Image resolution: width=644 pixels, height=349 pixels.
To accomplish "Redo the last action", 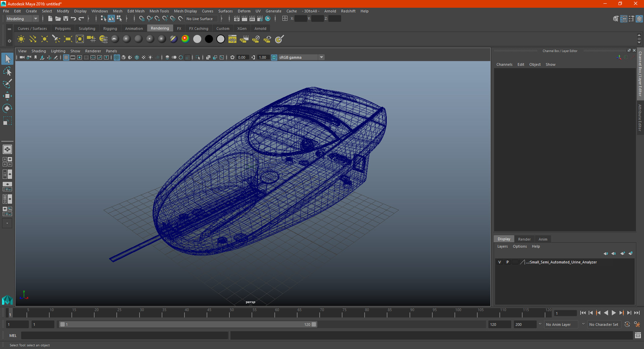I will click(81, 19).
